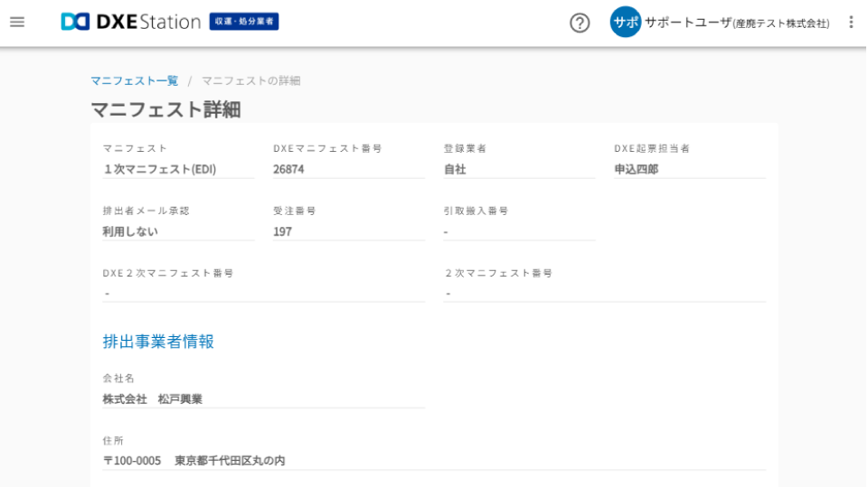Click the DXEマニフェスト番号 field 26874

click(348, 169)
